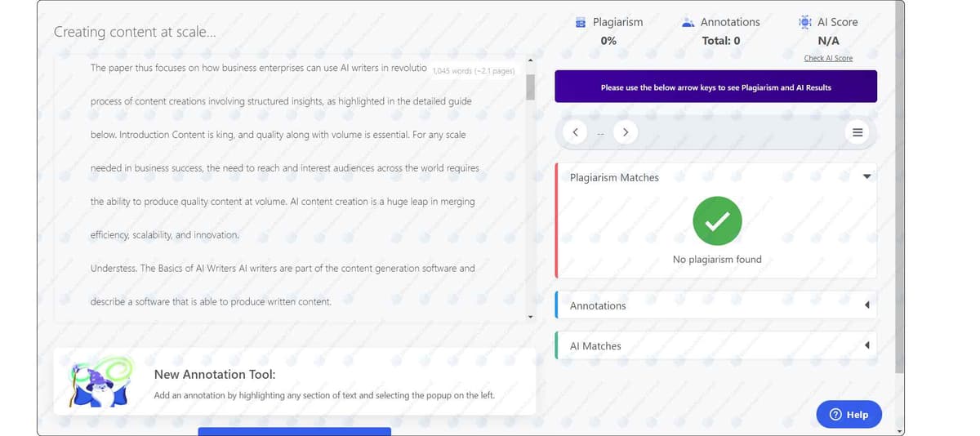Click the 'Creating content at scale' title
This screenshot has height=436, width=980.
[135, 33]
